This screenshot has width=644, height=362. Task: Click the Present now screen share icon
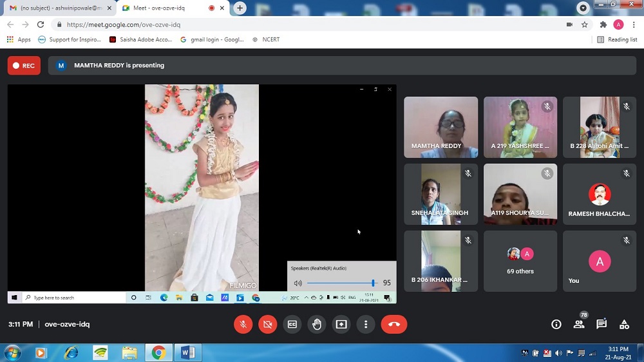[x=341, y=325]
